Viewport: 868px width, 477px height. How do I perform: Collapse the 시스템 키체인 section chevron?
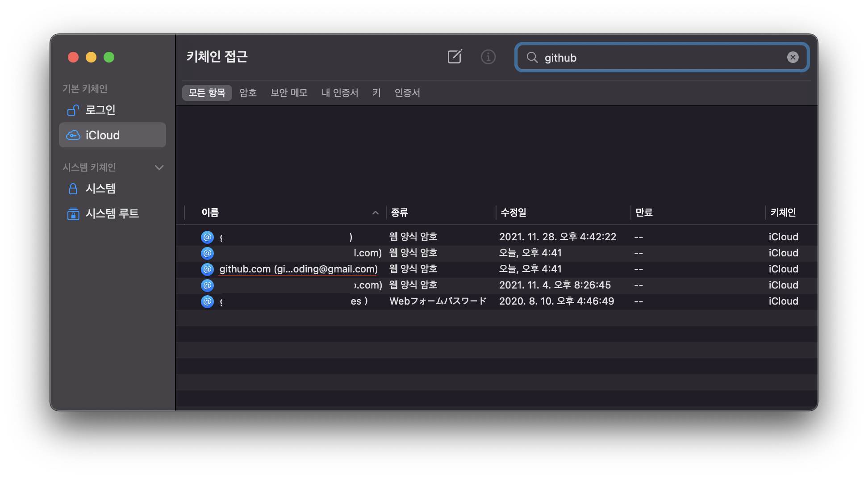[x=159, y=167]
